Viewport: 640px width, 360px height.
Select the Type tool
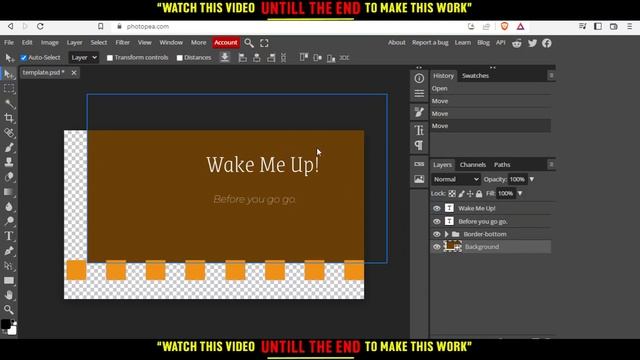pyautogui.click(x=9, y=236)
